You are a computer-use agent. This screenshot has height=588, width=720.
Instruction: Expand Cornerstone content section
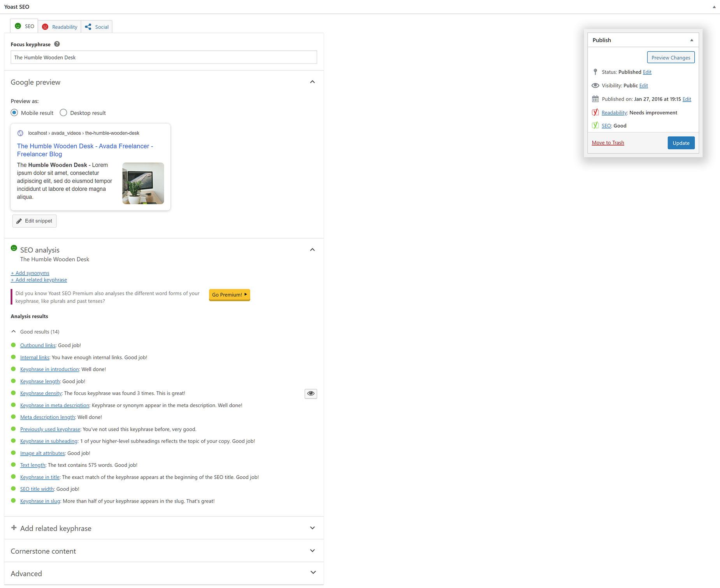click(x=312, y=551)
